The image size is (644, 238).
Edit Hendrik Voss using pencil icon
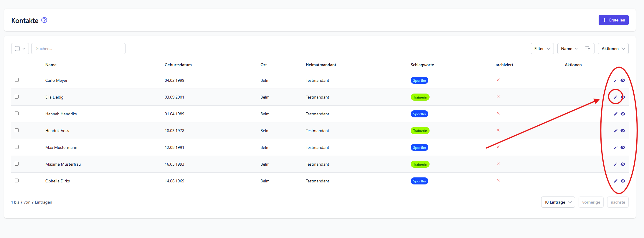tap(615, 131)
